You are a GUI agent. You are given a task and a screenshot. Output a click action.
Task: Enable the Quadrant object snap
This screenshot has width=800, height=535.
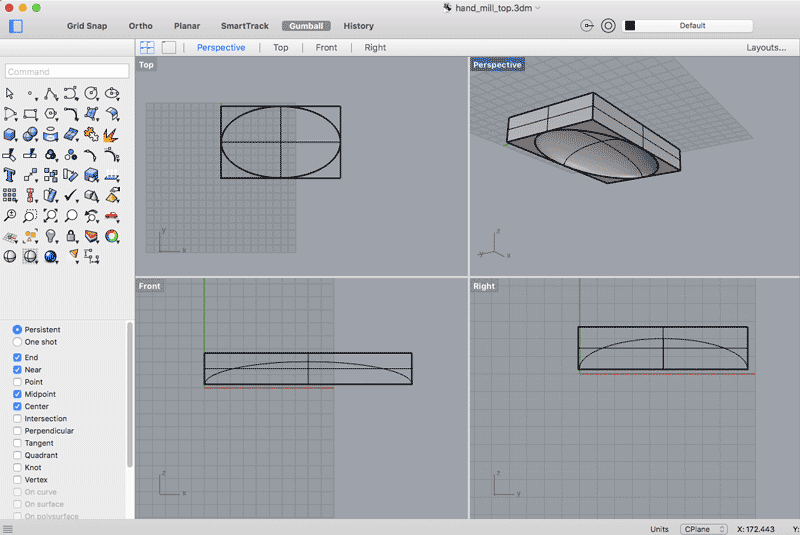tap(17, 455)
